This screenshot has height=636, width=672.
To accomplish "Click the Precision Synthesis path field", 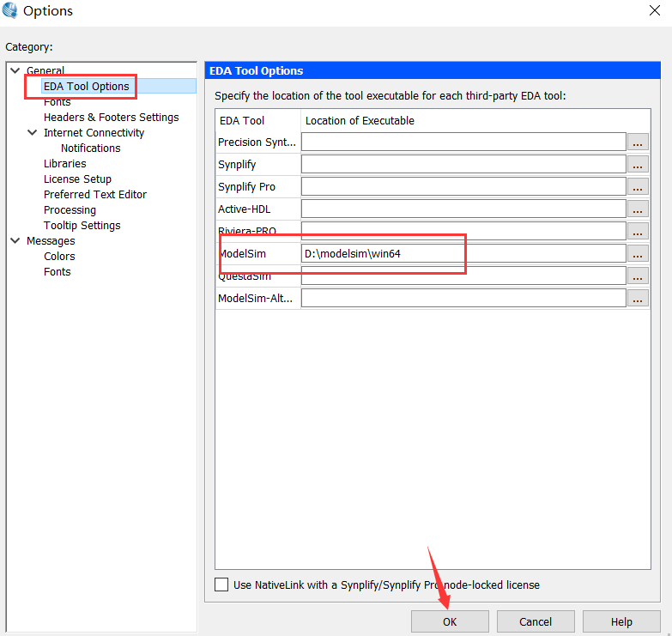I will 463,142.
